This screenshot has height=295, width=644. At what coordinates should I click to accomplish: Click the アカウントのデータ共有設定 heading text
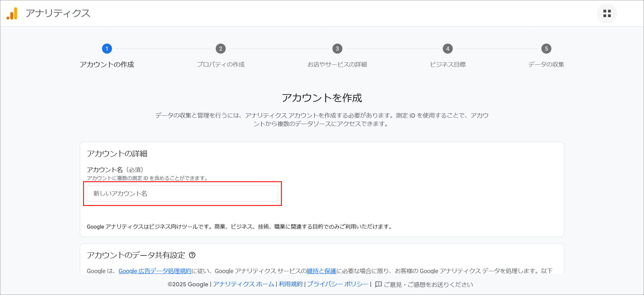tap(136, 255)
